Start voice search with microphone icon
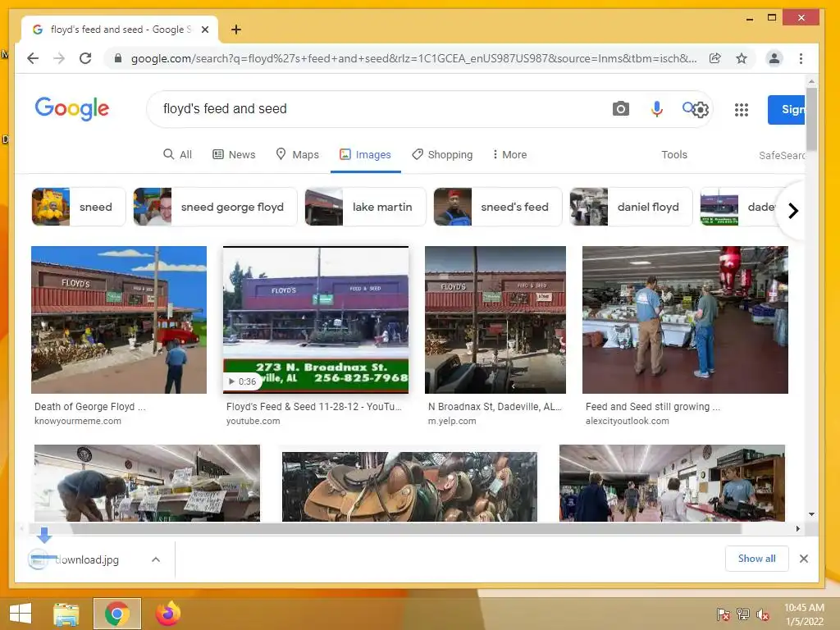 [x=657, y=109]
